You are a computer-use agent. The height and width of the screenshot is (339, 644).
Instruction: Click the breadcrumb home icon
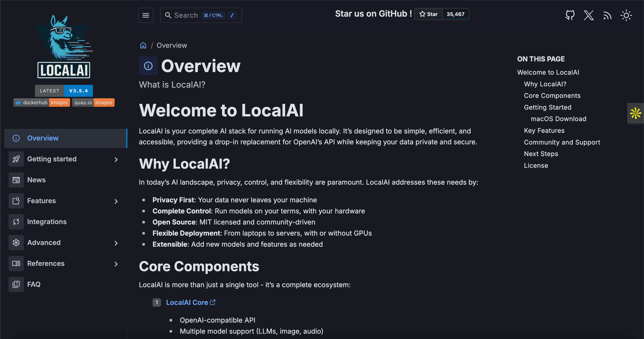tap(143, 45)
